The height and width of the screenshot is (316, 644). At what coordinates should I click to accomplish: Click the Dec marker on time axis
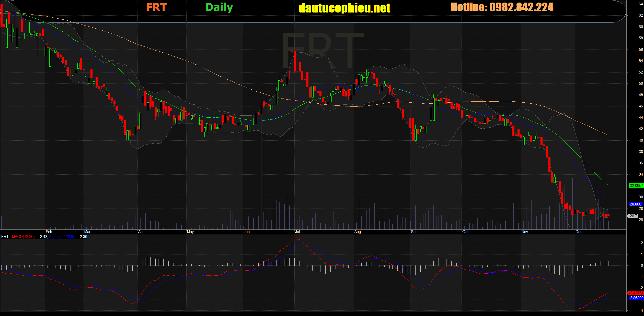579,232
